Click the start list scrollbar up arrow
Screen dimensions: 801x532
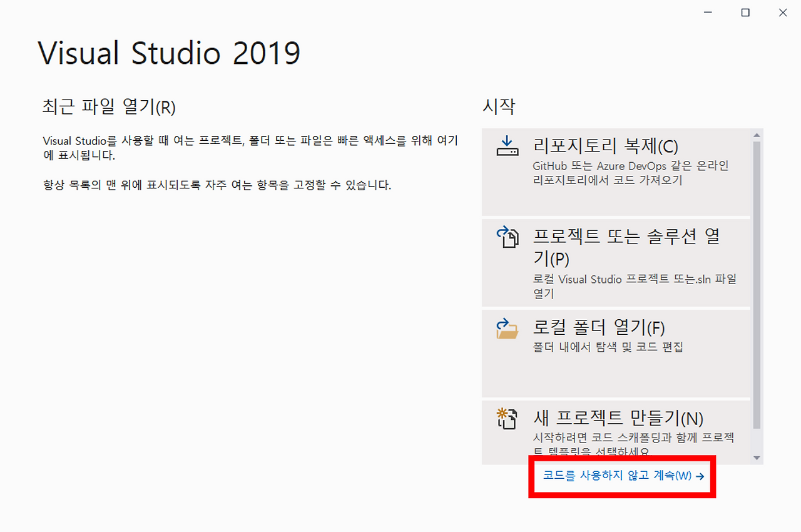coord(757,135)
